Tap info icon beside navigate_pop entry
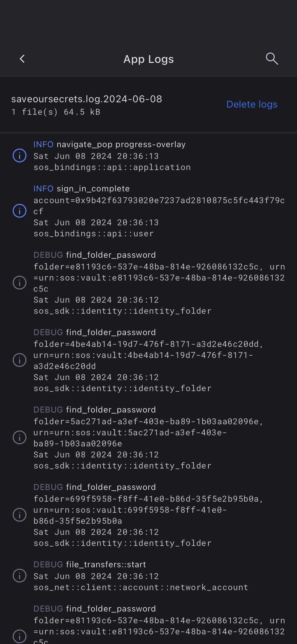Screen dimensions: 297x644 pyautogui.click(x=20, y=155)
